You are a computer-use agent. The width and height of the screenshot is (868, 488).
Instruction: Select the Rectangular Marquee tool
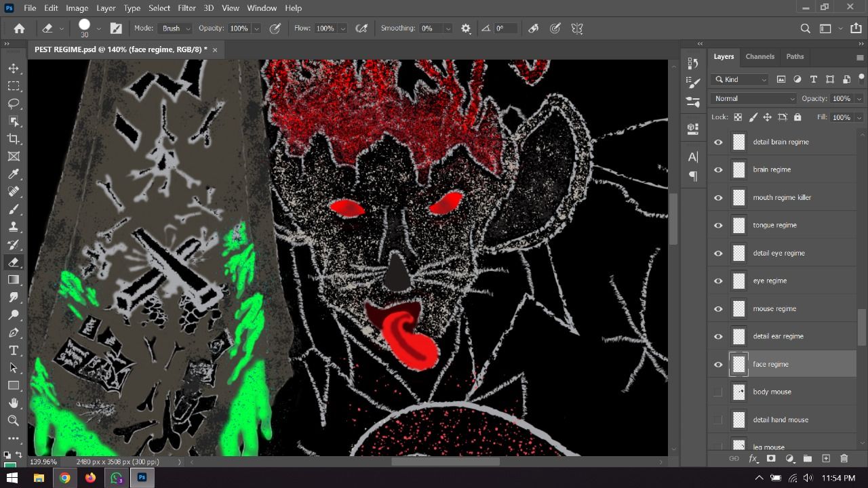[14, 86]
